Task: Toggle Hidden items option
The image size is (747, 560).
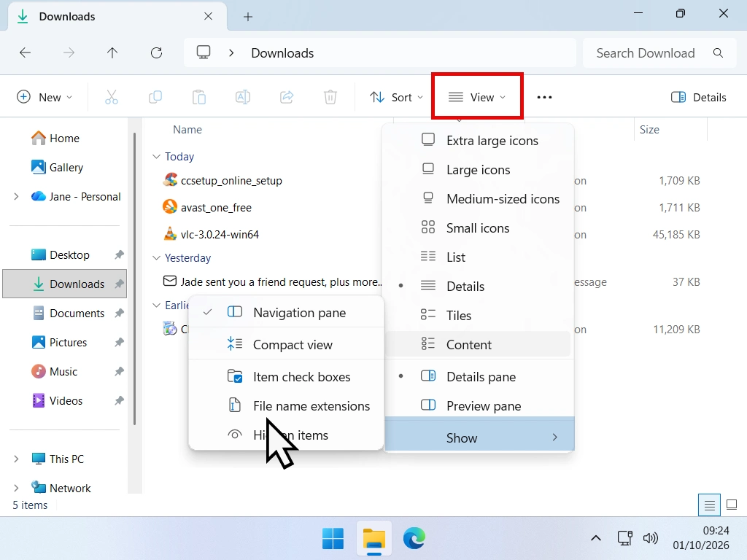Action: 286,435
